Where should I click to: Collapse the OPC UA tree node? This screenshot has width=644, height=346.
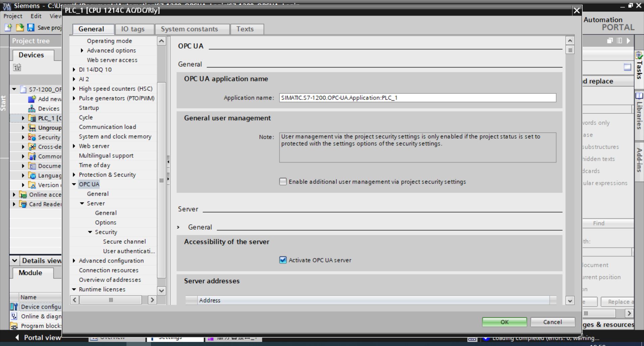pos(74,184)
